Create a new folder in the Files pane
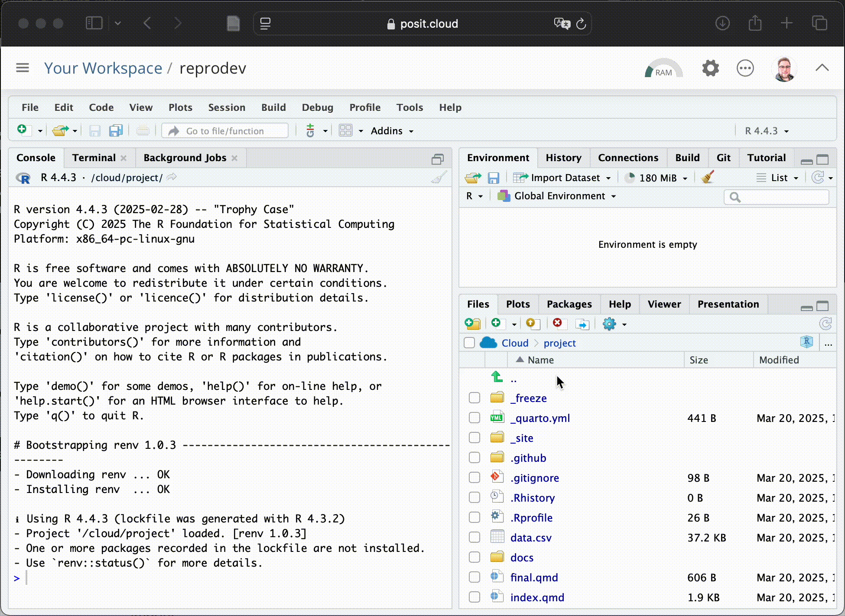Screen dimensions: 845x616 coord(472,324)
